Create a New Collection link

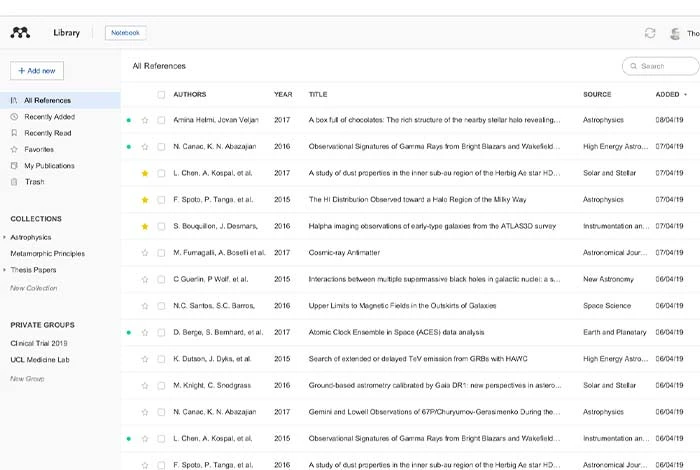tap(33, 288)
